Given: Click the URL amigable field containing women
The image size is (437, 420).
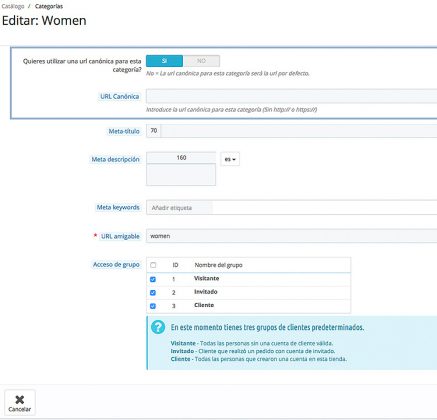Looking at the screenshot, I should click(x=292, y=236).
